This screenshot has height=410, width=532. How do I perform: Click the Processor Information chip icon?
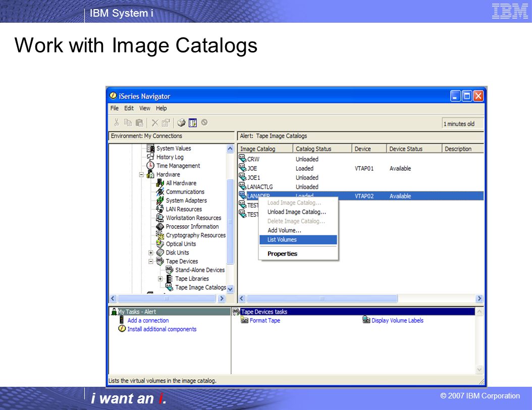160,226
